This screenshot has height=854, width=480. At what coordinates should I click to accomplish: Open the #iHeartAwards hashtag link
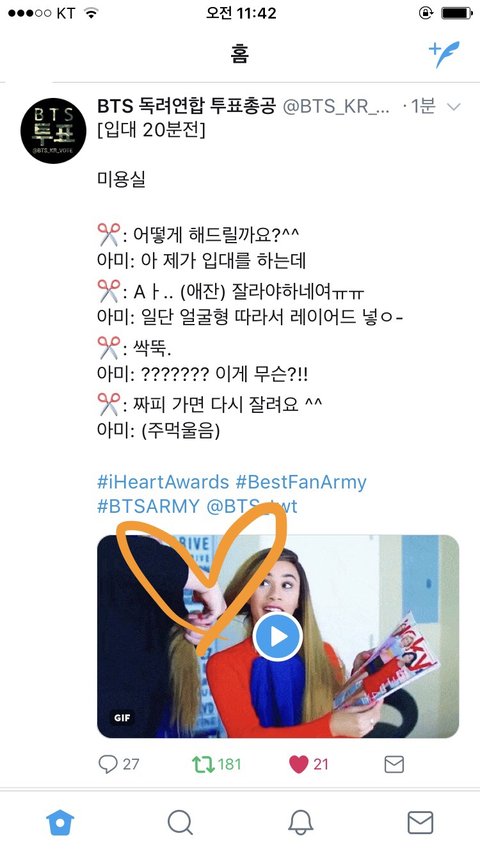pyautogui.click(x=163, y=482)
